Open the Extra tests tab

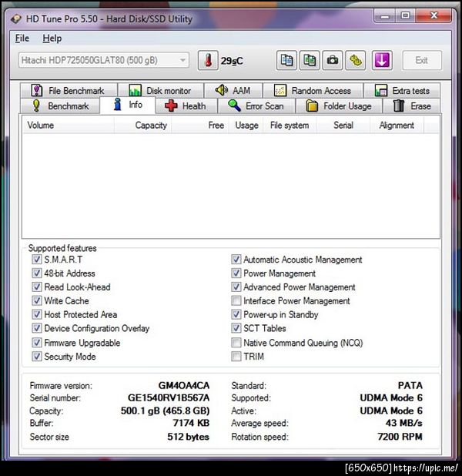[402, 90]
